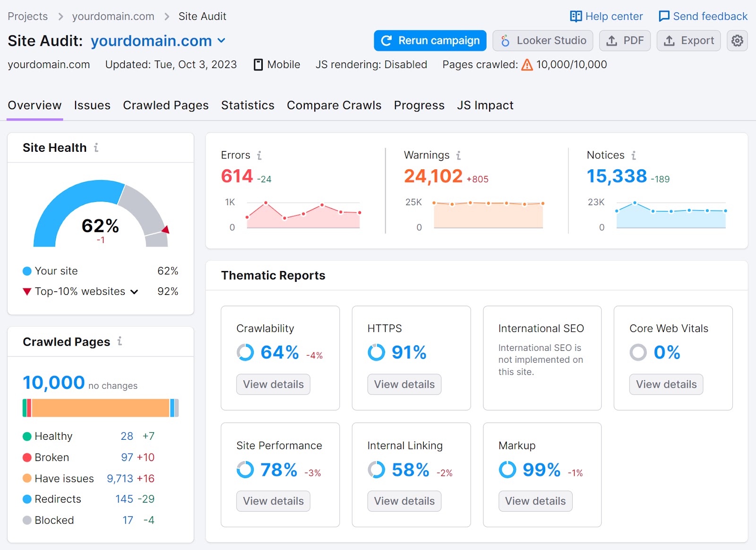Open feedback via the Send feedback speech bubble icon
Screen dimensions: 756x550
click(x=663, y=16)
